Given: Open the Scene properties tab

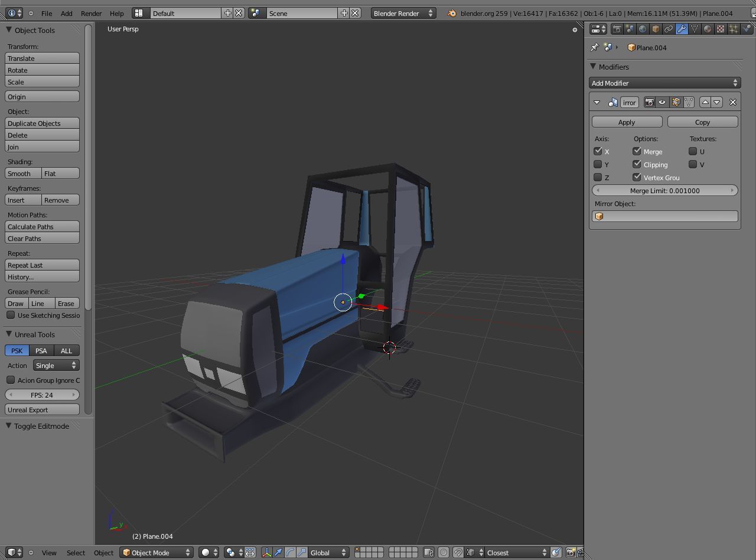Looking at the screenshot, I should (630, 29).
